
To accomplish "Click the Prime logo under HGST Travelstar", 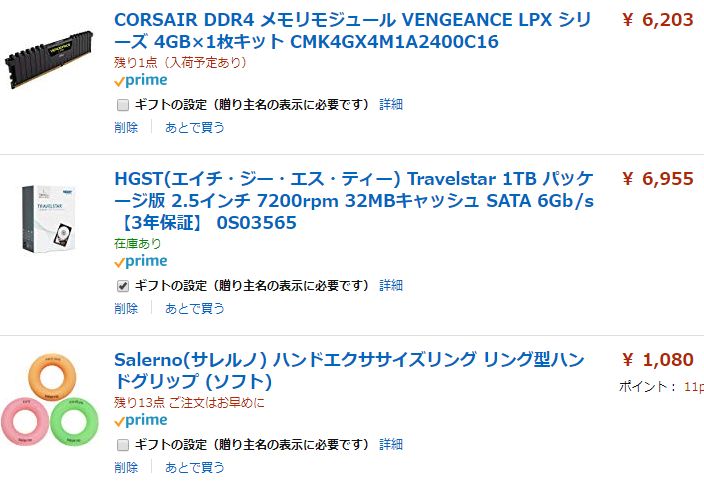I will tap(141, 261).
